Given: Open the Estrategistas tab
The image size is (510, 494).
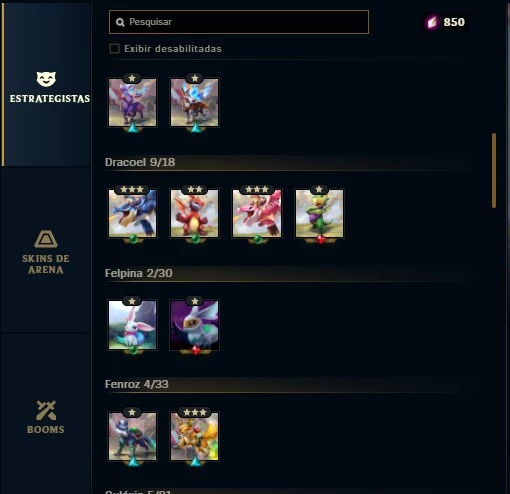Looking at the screenshot, I should (x=47, y=85).
